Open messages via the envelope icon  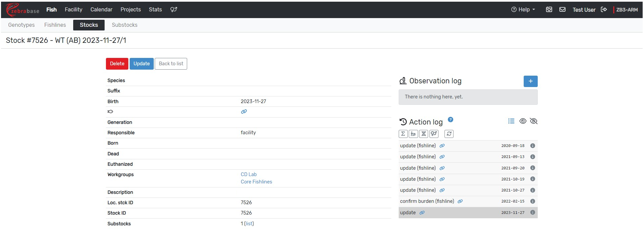click(x=562, y=10)
